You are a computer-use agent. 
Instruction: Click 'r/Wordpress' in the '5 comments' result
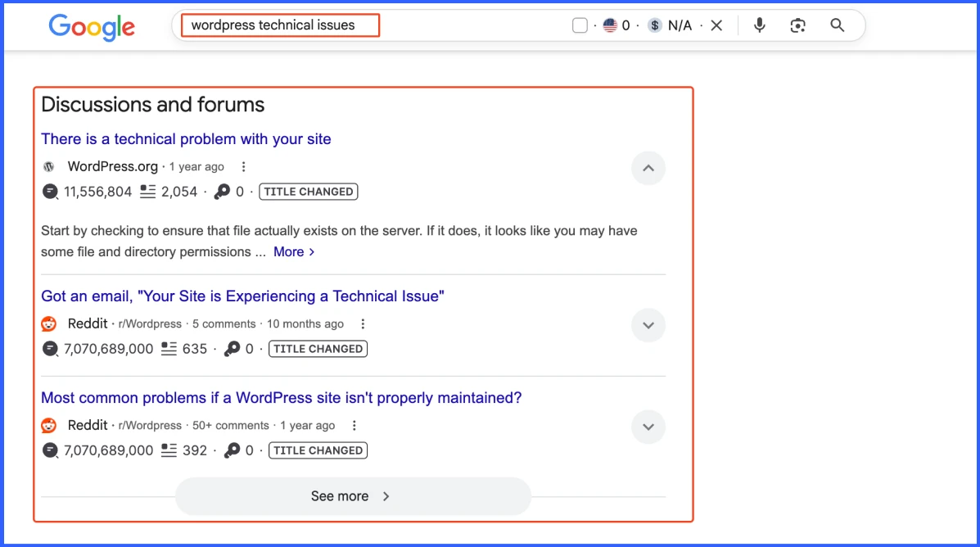[x=150, y=323]
